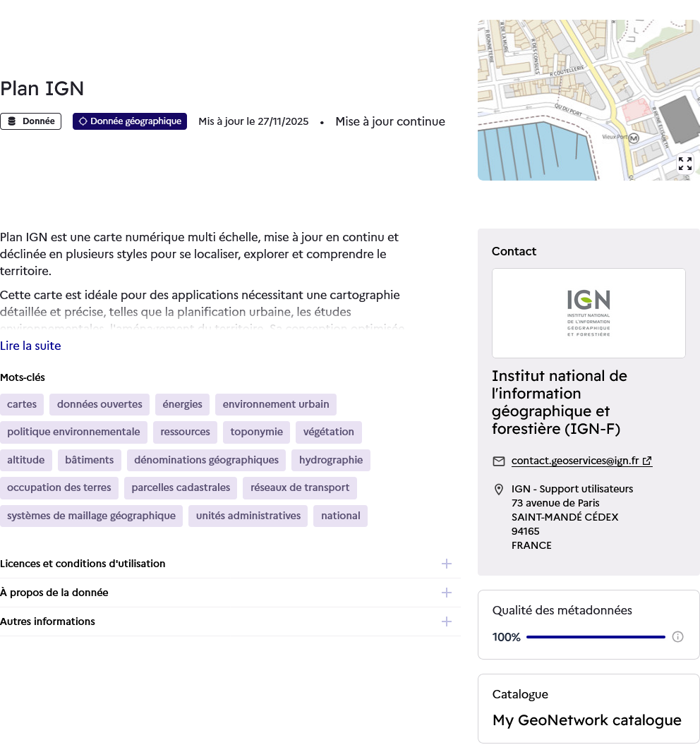Open My GeoNetwork catalogue

click(x=587, y=720)
